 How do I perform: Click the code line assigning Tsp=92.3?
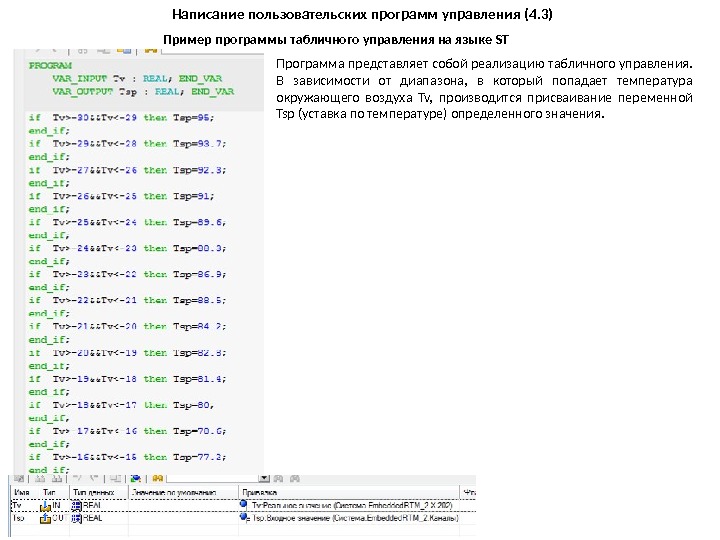[x=127, y=170]
